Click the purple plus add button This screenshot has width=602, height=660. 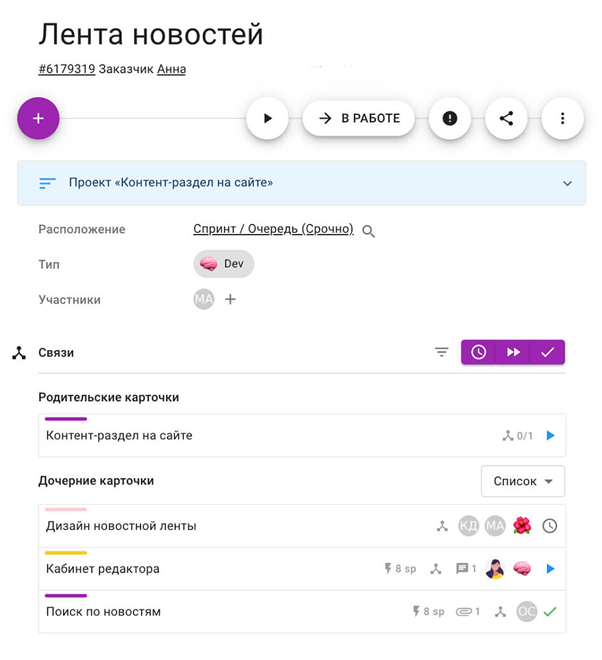(x=38, y=118)
